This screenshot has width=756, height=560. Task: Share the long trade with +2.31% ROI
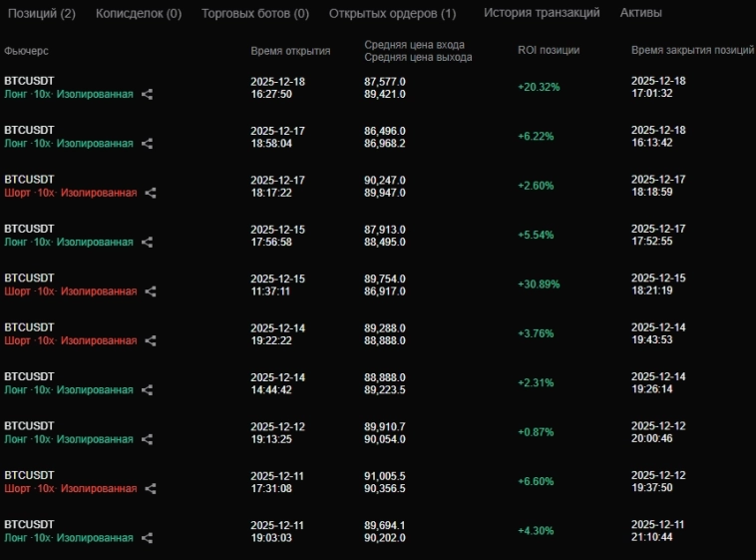pyautogui.click(x=148, y=390)
